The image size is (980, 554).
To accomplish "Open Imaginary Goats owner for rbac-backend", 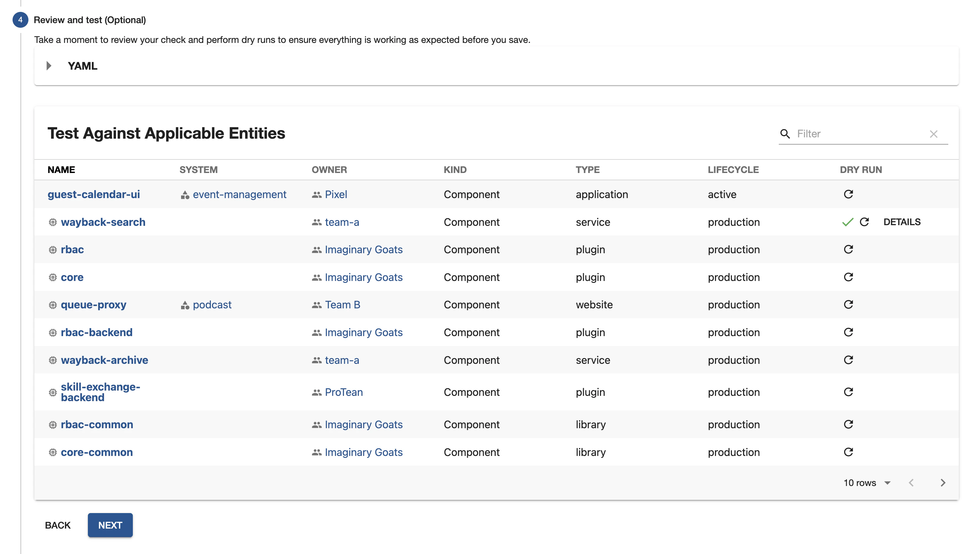I will coord(363,332).
